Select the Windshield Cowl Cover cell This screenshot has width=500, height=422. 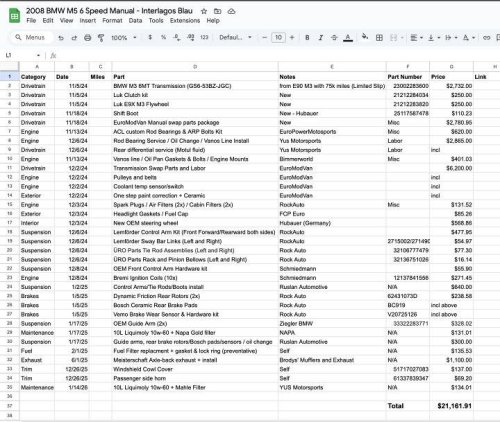(195, 369)
